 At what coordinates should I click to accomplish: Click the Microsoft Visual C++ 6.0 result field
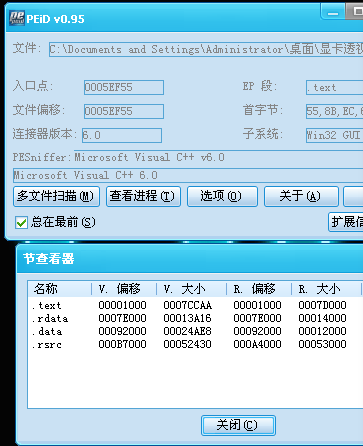[x=188, y=175]
